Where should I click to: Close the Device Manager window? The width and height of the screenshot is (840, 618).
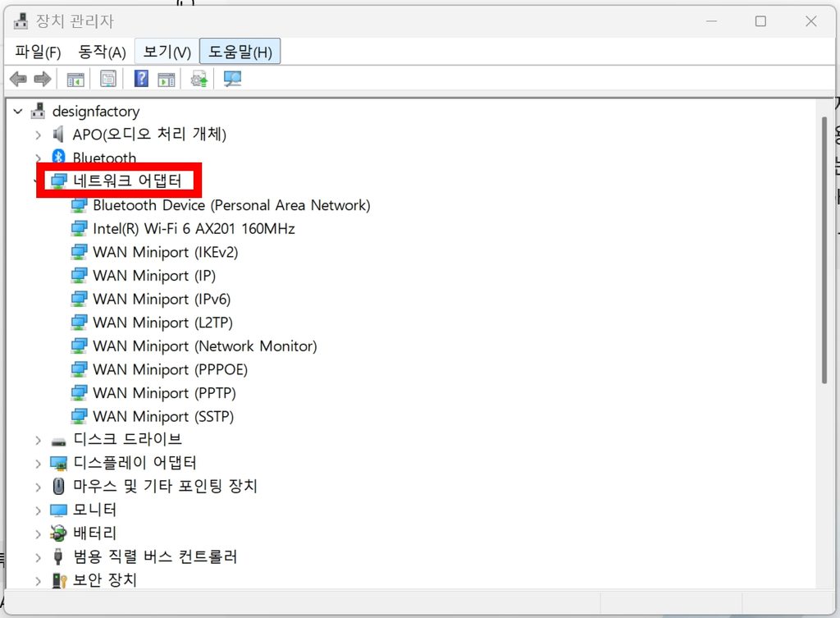pyautogui.click(x=811, y=21)
